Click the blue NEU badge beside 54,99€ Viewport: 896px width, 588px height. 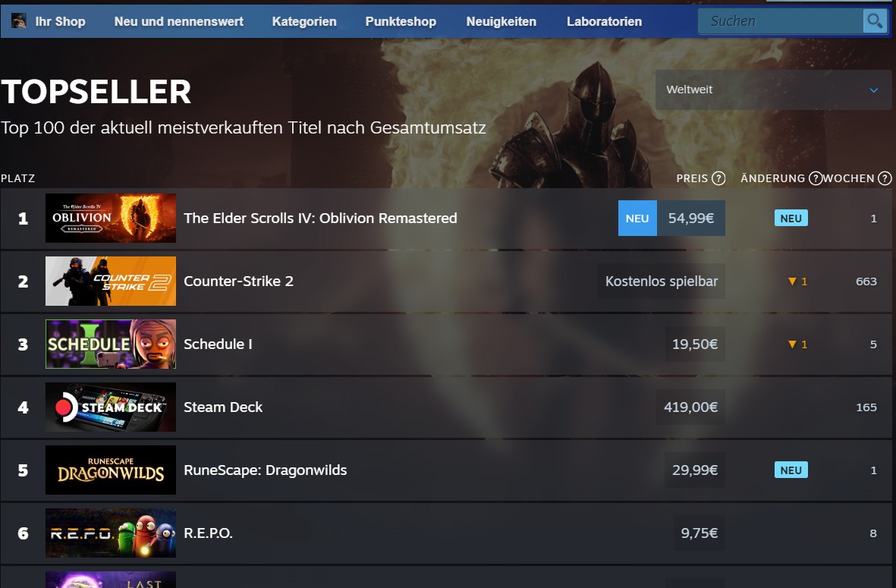click(637, 219)
